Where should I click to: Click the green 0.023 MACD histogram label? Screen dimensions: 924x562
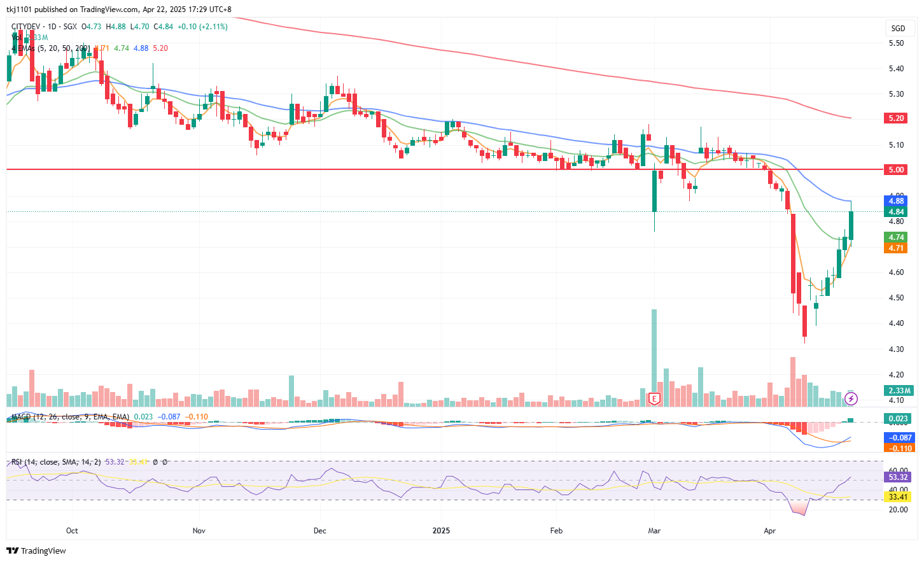tap(899, 419)
